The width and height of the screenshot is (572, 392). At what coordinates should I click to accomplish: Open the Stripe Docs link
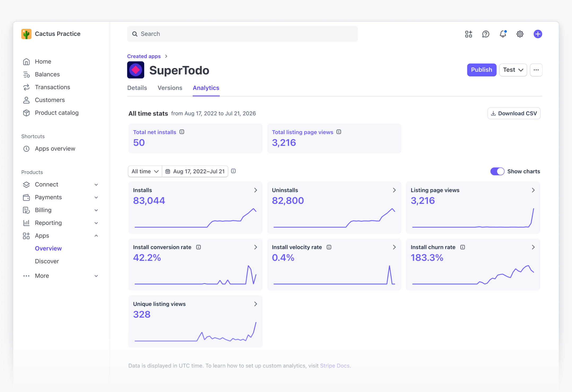click(x=335, y=366)
